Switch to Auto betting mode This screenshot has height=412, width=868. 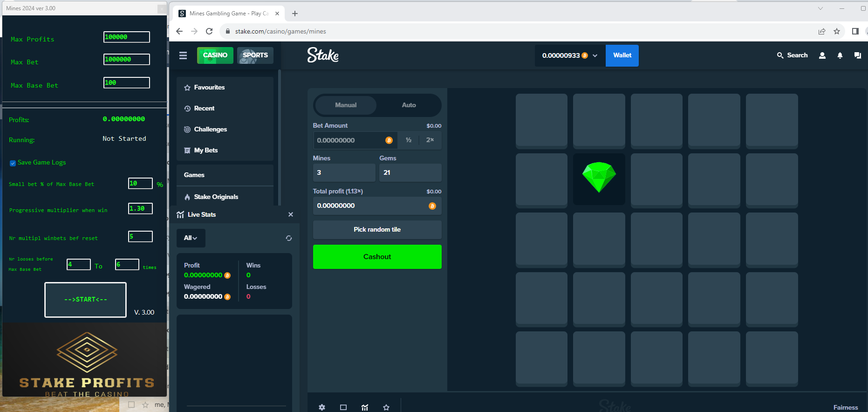pos(409,105)
